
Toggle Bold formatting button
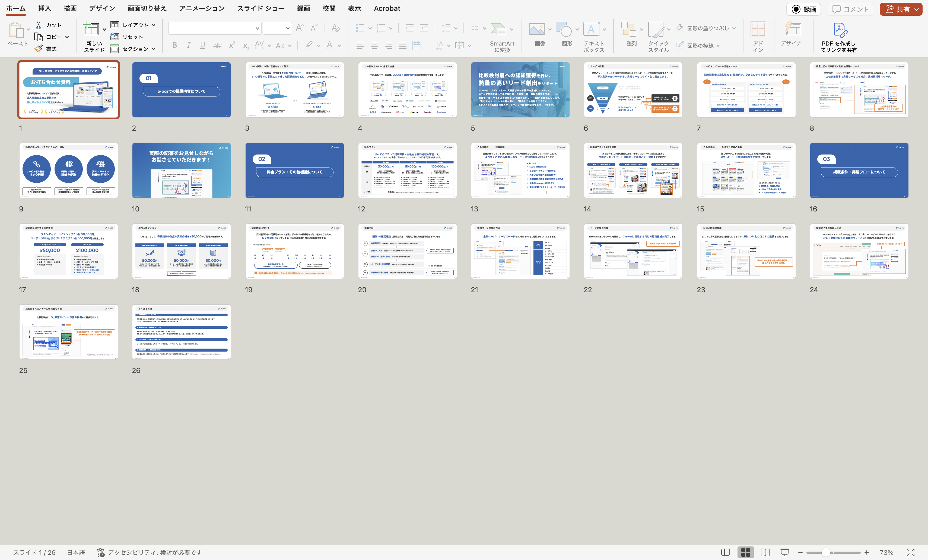175,46
